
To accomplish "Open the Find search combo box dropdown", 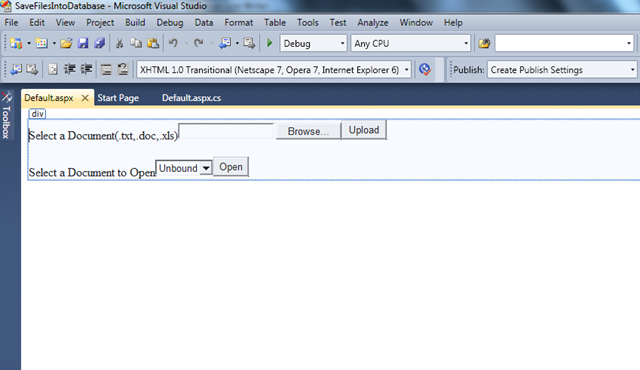I will coord(629,44).
